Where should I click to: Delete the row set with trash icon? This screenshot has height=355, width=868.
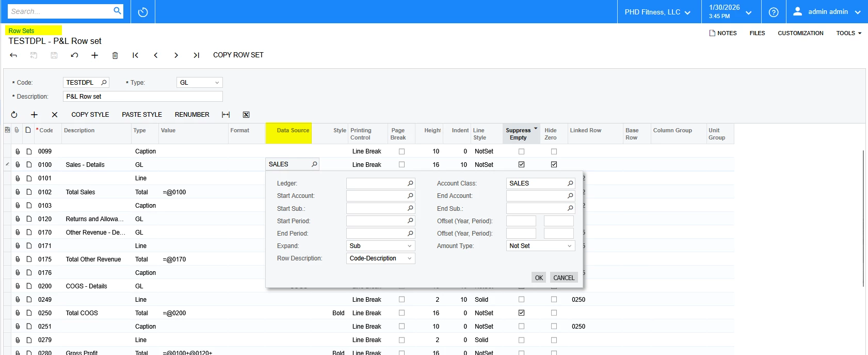point(115,55)
